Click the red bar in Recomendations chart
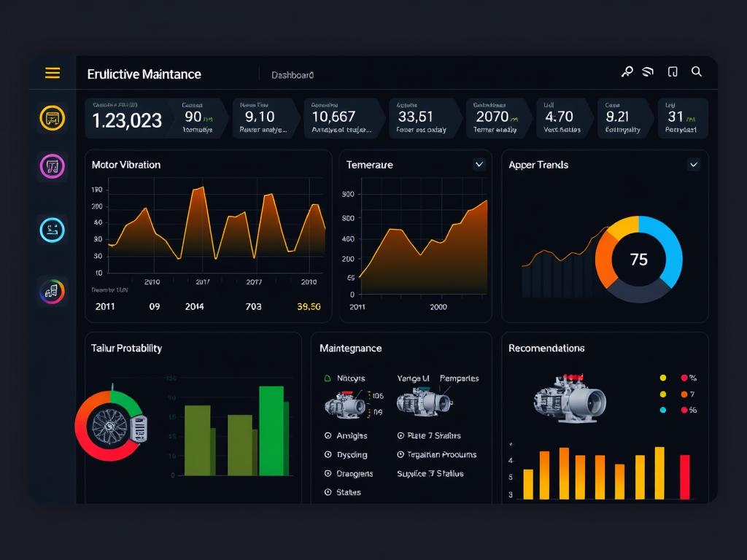The width and height of the screenshot is (747, 560). [x=685, y=477]
